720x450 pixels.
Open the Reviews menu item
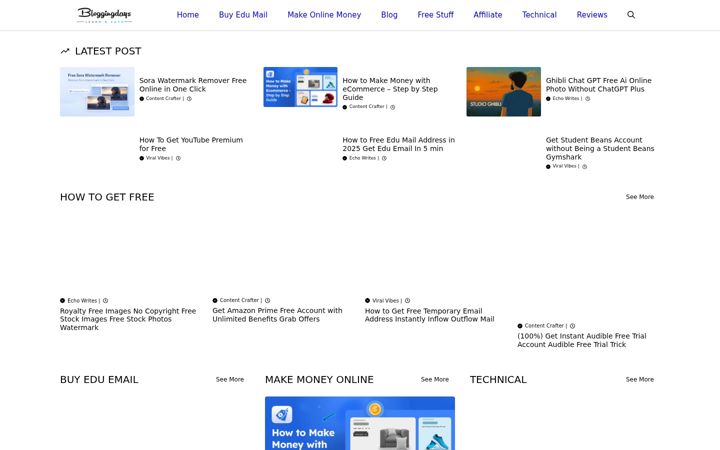coord(592,15)
